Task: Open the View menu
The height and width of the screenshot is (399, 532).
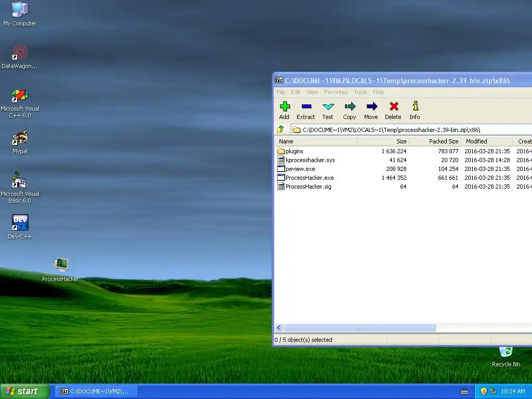Action: point(312,92)
